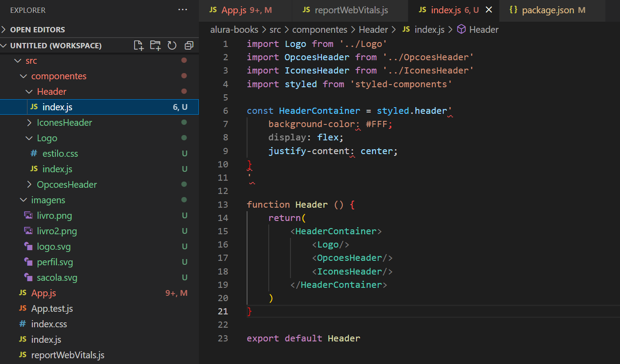The width and height of the screenshot is (620, 364).
Task: Click the <IconesHeader/> JSX tag
Action: (353, 271)
